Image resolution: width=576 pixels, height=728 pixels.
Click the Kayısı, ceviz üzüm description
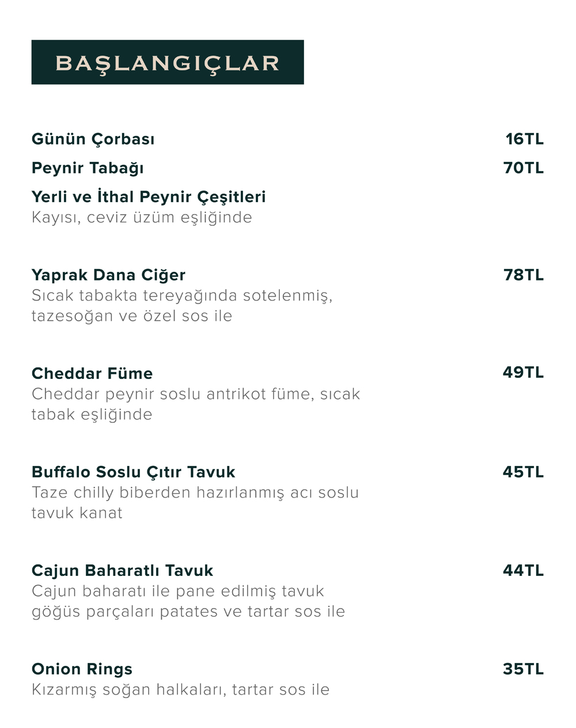tap(142, 217)
